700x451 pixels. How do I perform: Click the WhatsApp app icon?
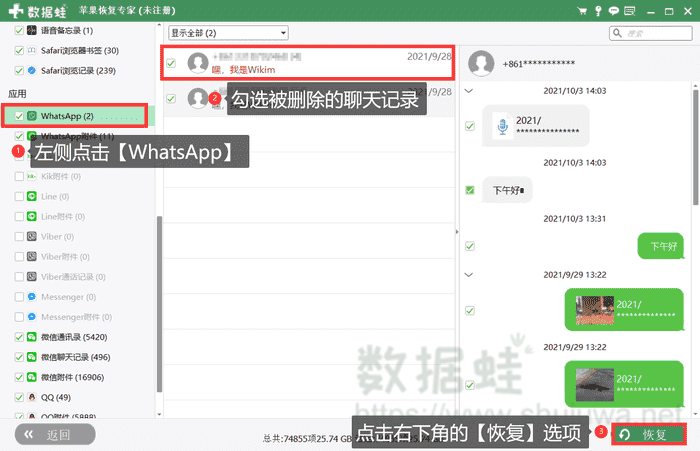(x=32, y=116)
